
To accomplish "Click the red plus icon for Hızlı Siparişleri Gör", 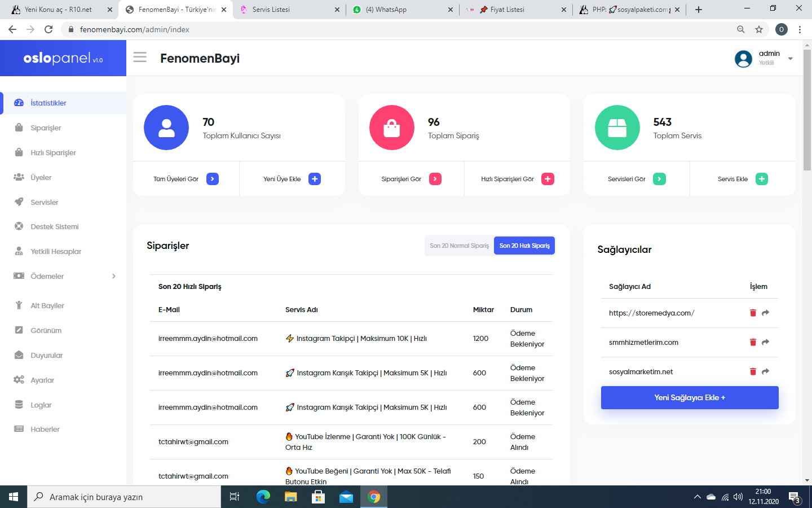I will click(548, 179).
